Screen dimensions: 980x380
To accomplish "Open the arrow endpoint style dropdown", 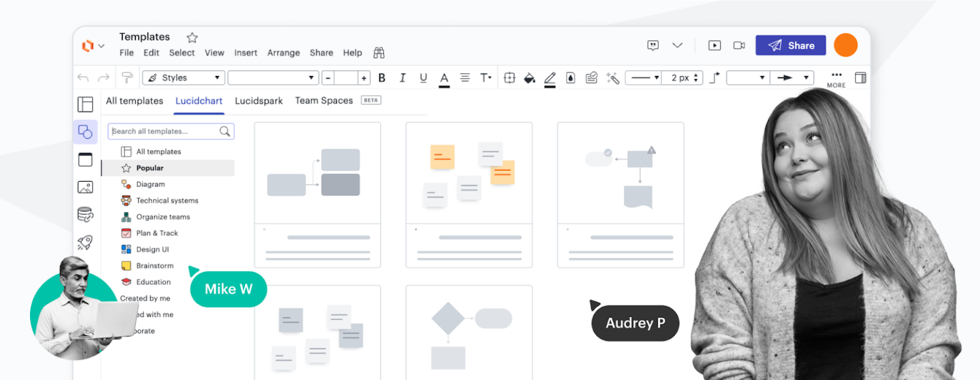I will click(792, 77).
